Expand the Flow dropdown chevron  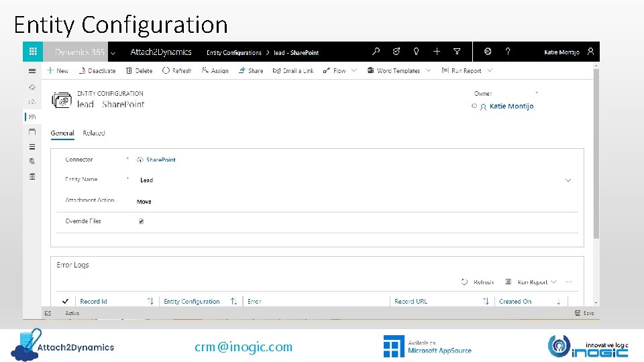coord(354,70)
